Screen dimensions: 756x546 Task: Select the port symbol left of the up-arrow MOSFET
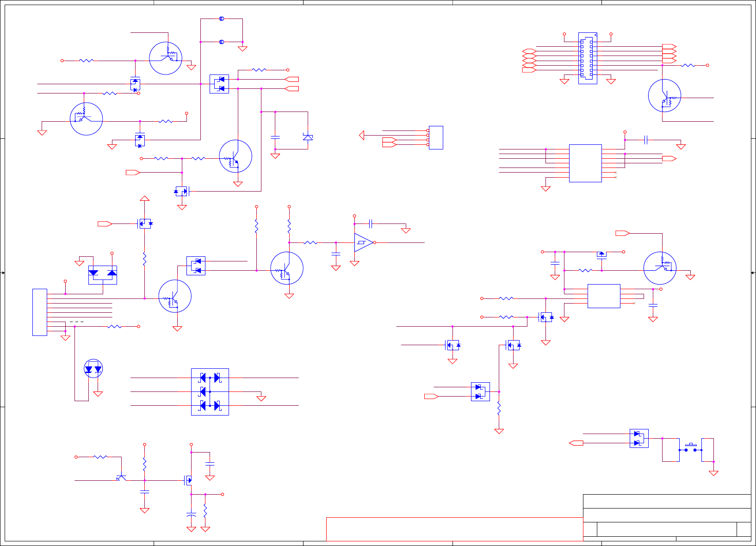105,224
